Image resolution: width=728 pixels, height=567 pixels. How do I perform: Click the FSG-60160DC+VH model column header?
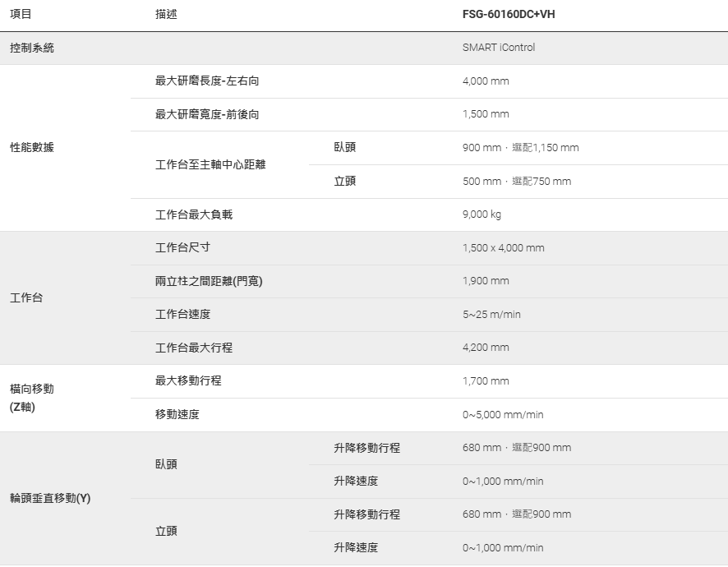click(514, 15)
